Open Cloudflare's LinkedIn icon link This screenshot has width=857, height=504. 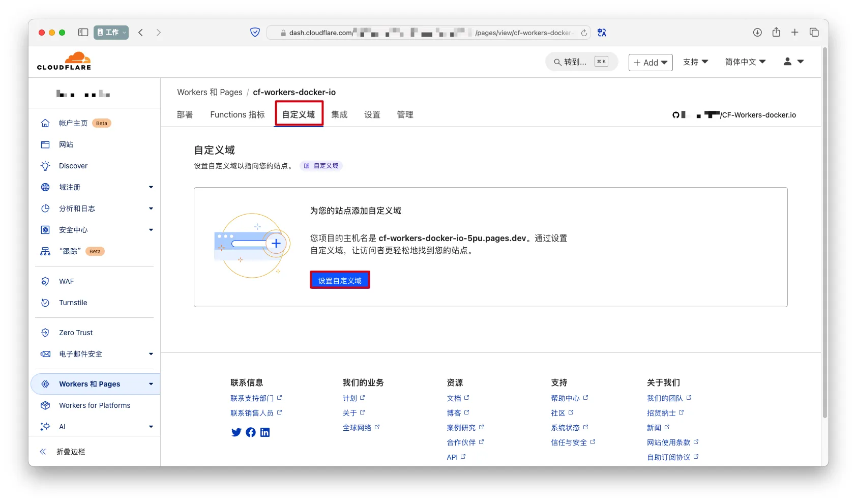point(265,432)
